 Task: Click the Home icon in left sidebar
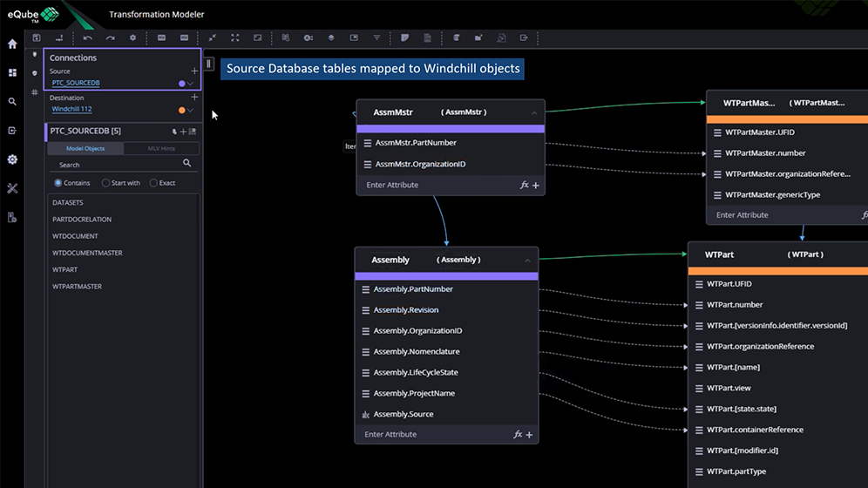[12, 44]
